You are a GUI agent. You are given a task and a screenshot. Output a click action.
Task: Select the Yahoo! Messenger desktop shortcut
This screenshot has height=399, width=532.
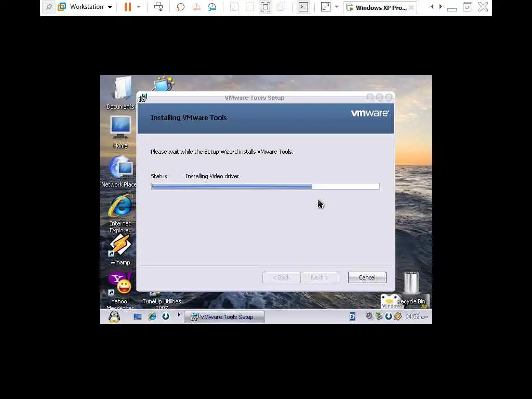(120, 290)
